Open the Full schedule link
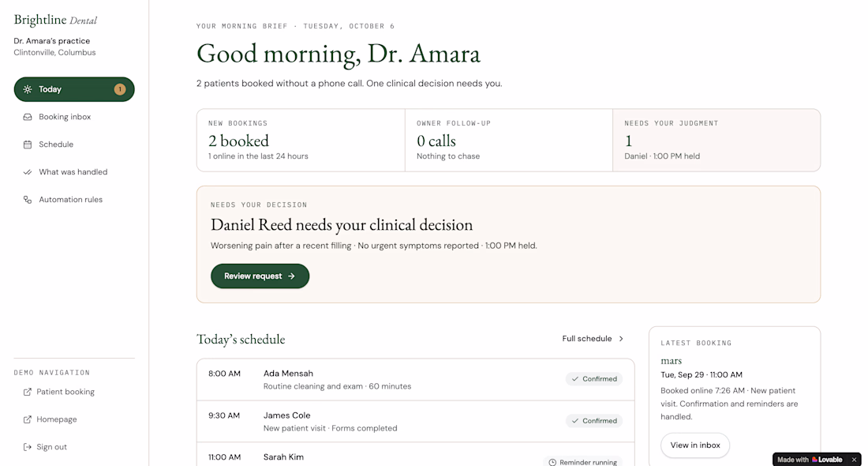The height and width of the screenshot is (466, 868). [x=593, y=339]
